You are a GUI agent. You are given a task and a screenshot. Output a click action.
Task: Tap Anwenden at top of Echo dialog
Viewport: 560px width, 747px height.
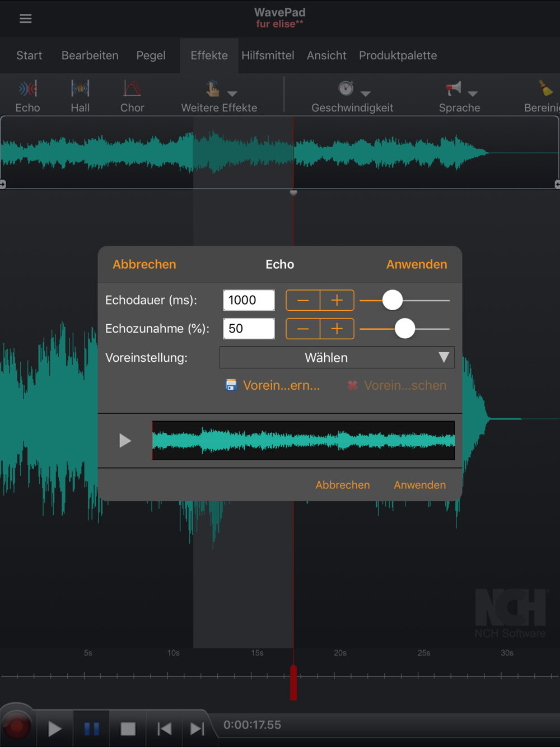417,264
